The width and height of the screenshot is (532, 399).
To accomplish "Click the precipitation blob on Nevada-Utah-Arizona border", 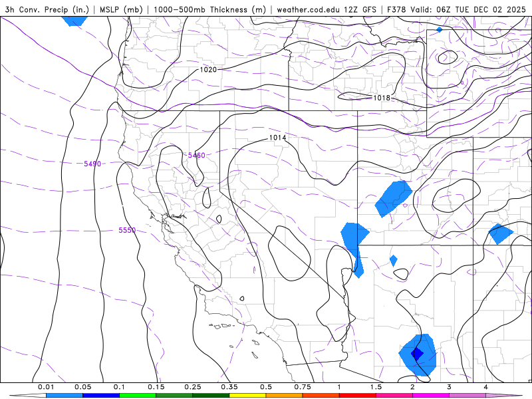I will point(354,249).
